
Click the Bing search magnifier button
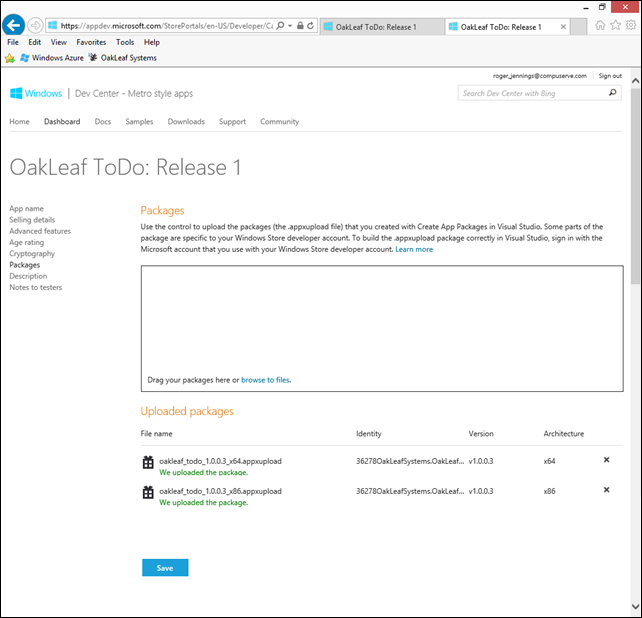click(x=613, y=93)
